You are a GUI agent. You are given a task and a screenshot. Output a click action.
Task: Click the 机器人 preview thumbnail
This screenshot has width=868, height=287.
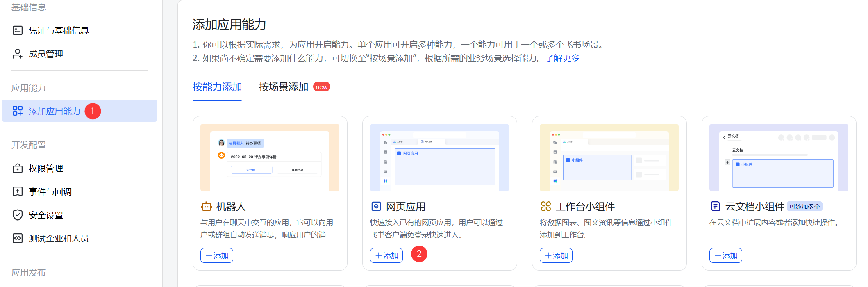(270, 158)
